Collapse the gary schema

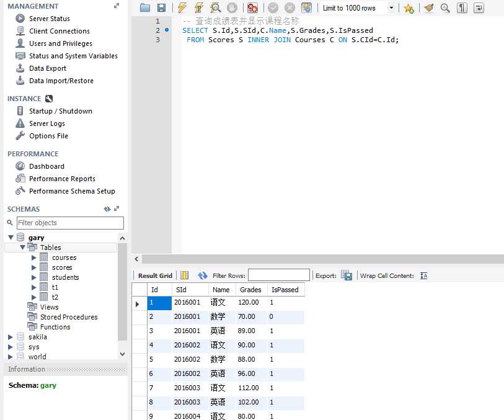11,238
